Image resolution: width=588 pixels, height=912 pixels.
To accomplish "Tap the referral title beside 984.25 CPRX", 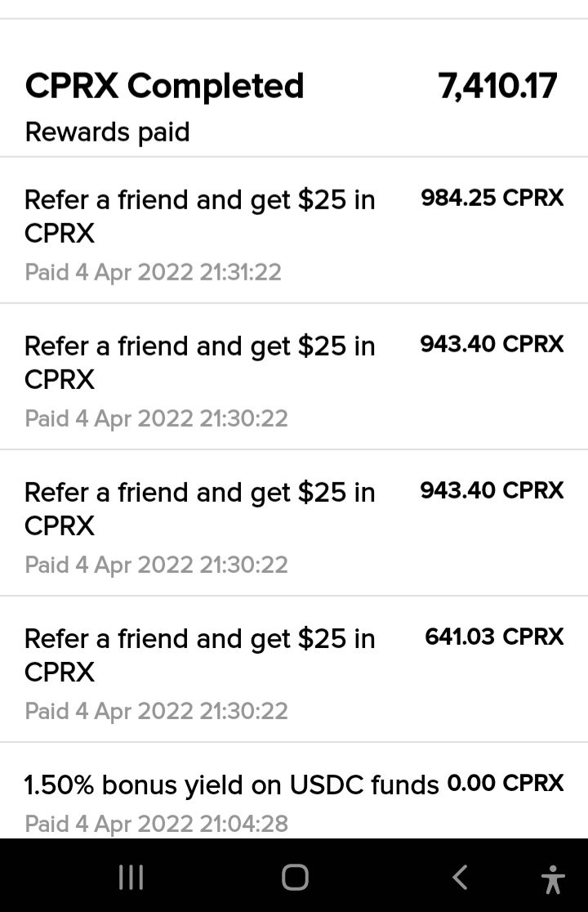I will click(x=199, y=217).
